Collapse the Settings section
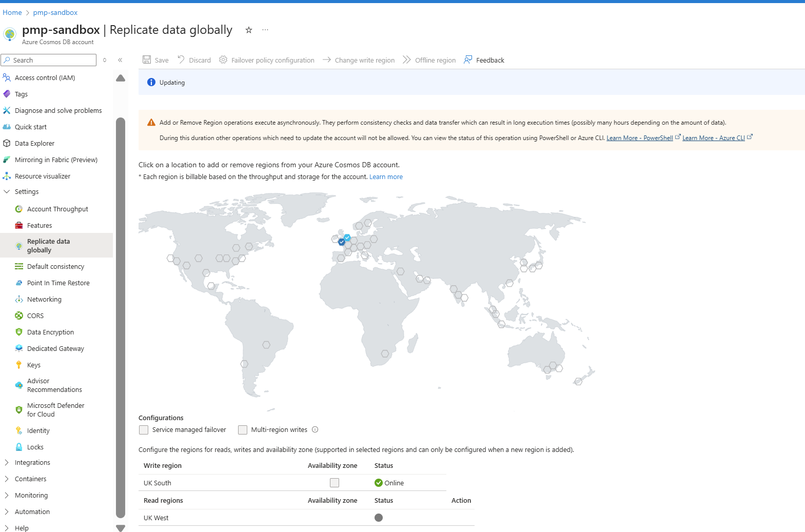 [x=7, y=191]
